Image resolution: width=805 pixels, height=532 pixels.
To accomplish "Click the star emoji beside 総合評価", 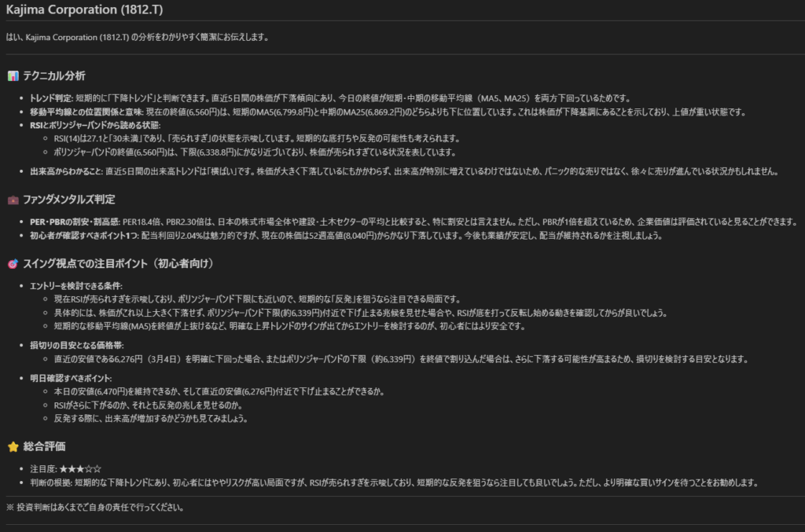I will click(13, 446).
